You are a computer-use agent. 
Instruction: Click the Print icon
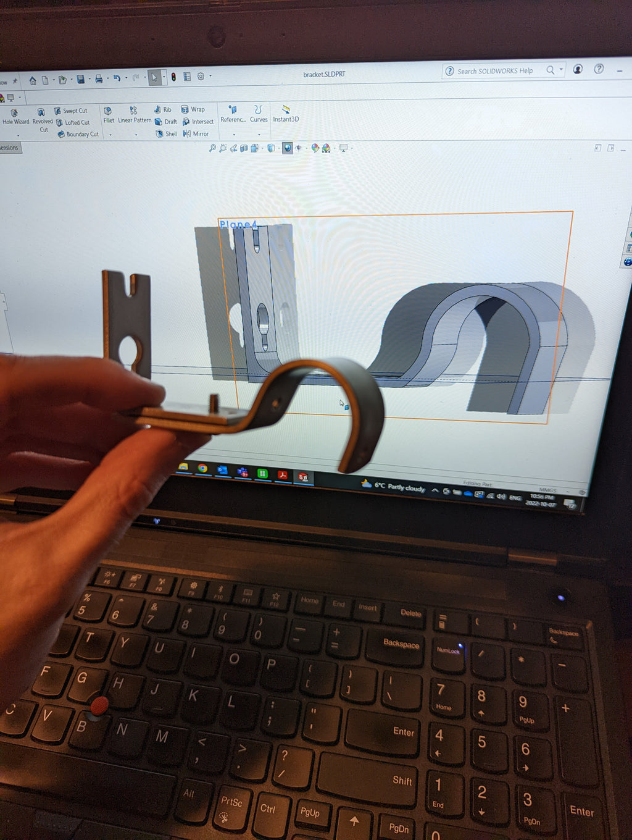pyautogui.click(x=98, y=79)
